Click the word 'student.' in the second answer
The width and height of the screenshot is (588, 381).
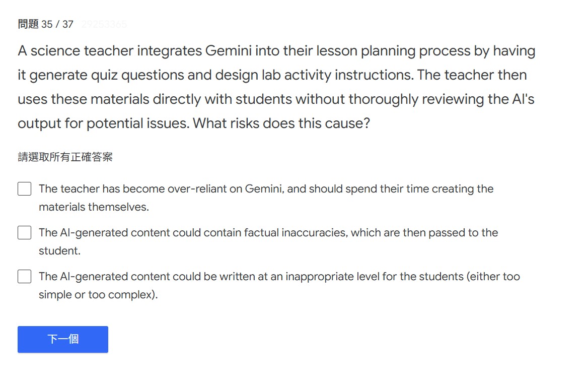(x=59, y=251)
